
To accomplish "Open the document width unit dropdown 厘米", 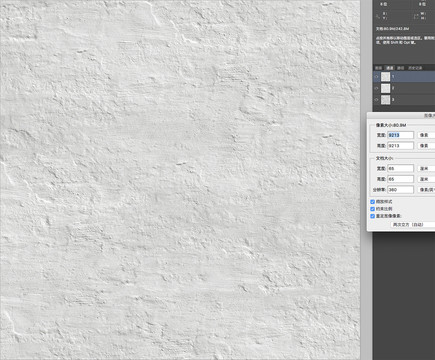I will [x=426, y=169].
